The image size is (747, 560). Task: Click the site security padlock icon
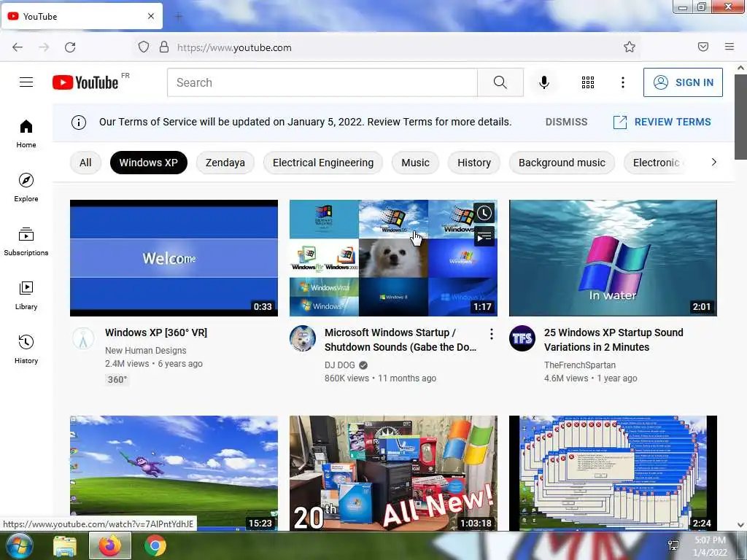click(x=164, y=47)
